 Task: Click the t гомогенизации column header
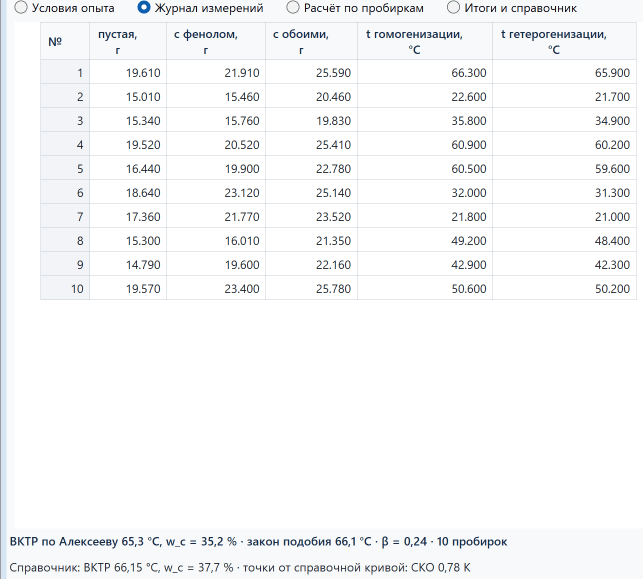[425, 41]
